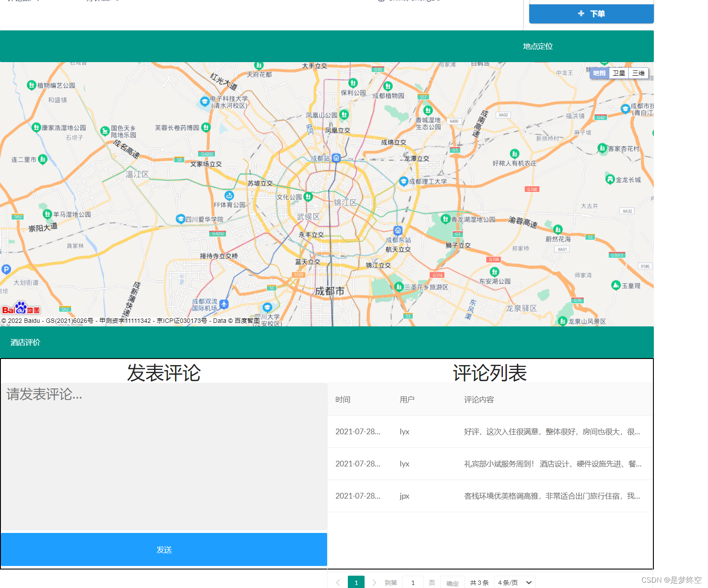
Task: Click the 凤凰山公园 marker icon
Action: point(344,115)
